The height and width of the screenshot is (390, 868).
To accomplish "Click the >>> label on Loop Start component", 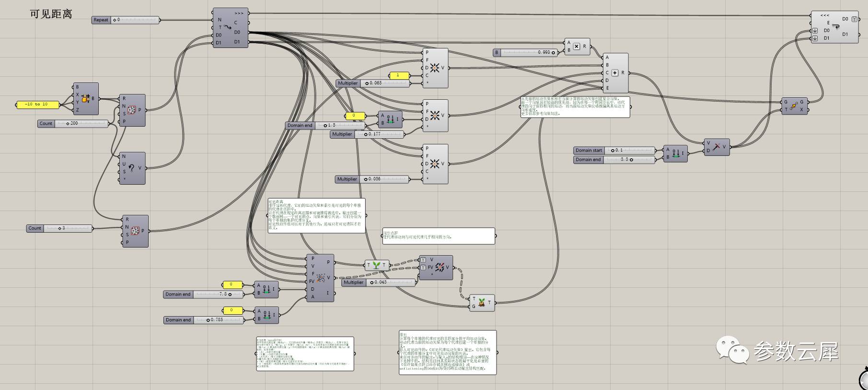I will point(239,13).
